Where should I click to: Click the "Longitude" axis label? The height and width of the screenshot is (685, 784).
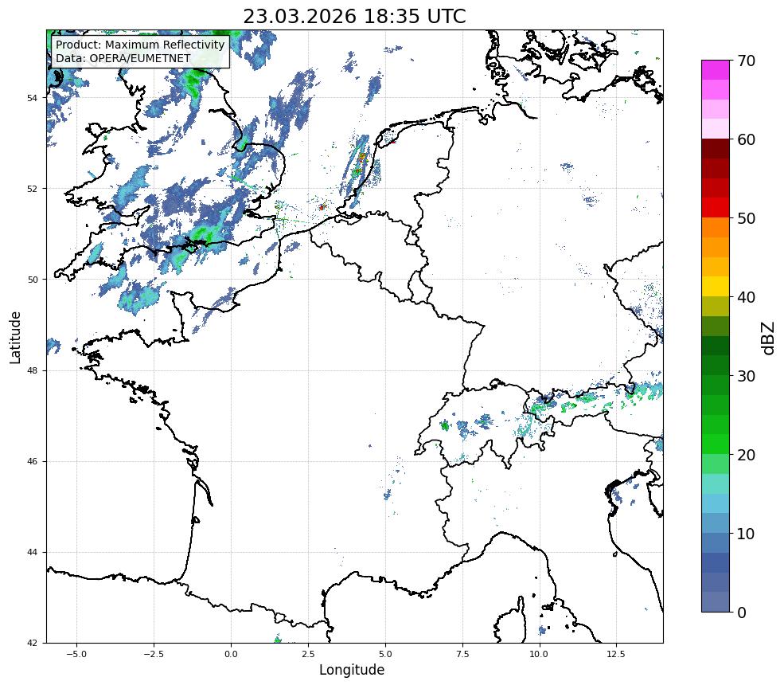tap(352, 670)
